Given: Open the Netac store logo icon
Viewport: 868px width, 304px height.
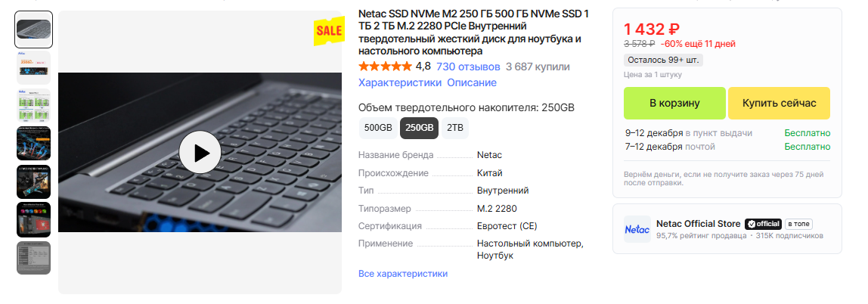Looking at the screenshot, I should (637, 229).
